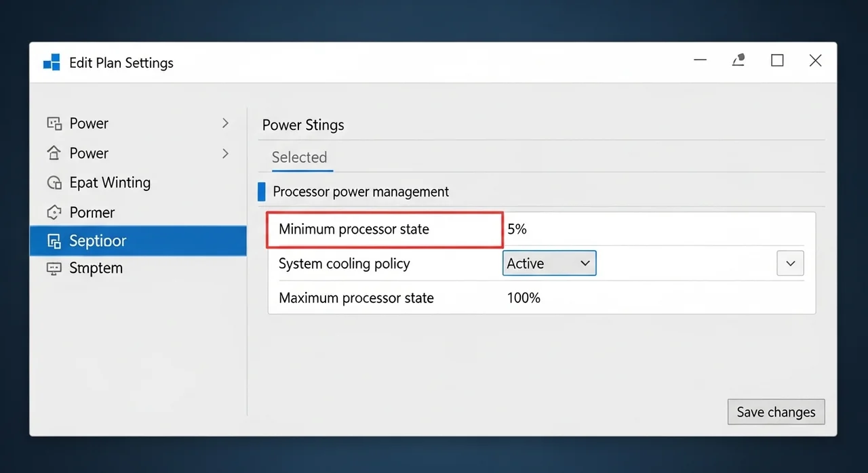
Task: Select the Maximum processor state row label
Action: (356, 298)
